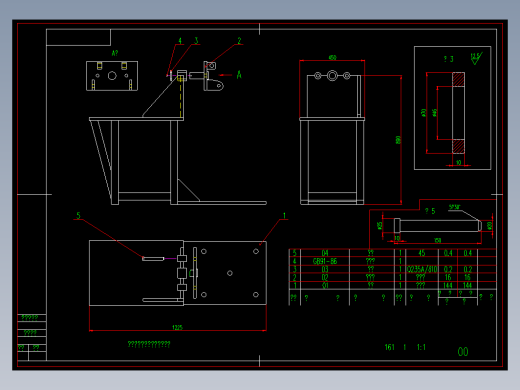Select the upper hatched area in detail 3

[x=458, y=79]
